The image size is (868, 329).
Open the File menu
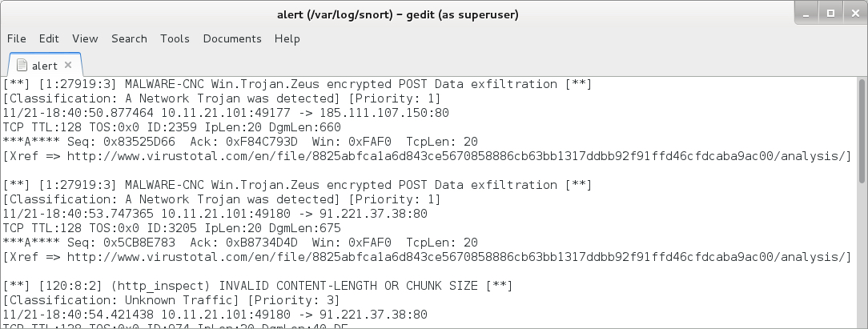click(16, 38)
